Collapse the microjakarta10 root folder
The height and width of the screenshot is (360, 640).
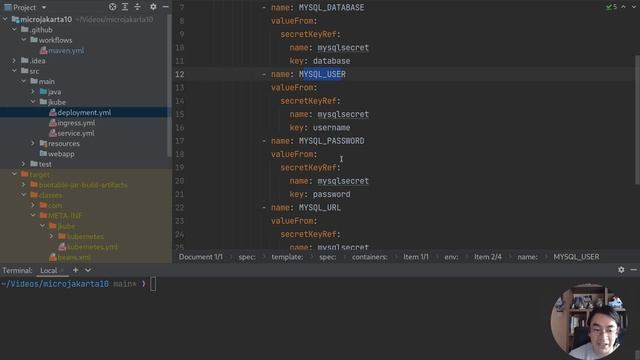point(5,19)
